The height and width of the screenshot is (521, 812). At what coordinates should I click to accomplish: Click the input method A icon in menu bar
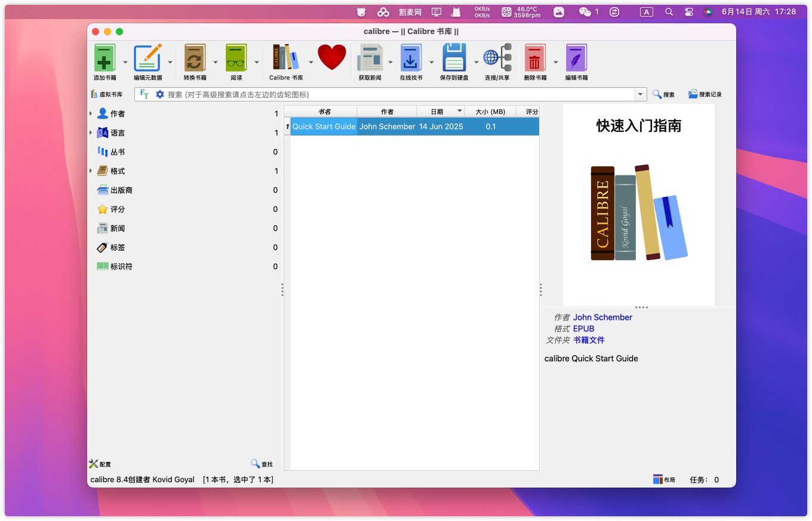(646, 11)
